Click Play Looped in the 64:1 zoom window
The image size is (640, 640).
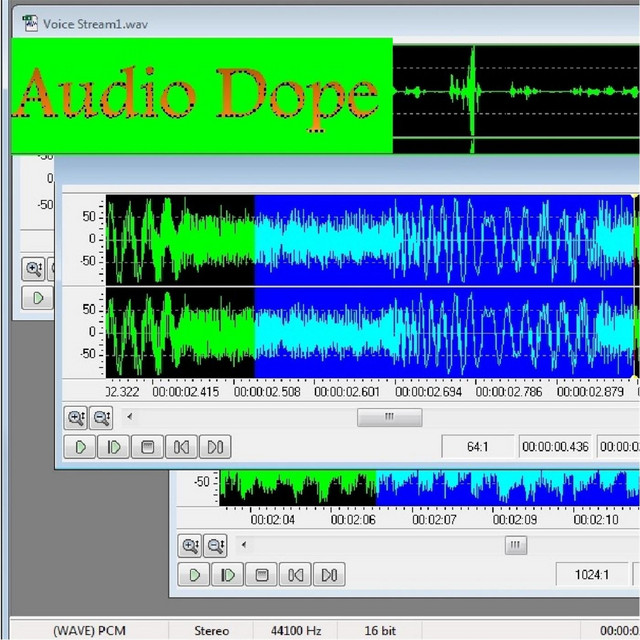[x=114, y=447]
